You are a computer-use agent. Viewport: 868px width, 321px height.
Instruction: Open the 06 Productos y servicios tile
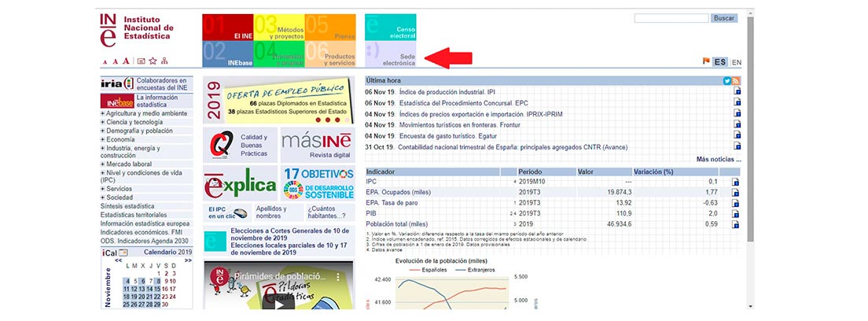point(330,53)
